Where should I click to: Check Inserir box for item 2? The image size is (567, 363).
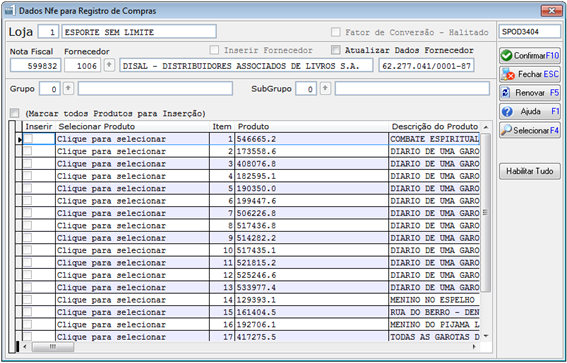(x=28, y=151)
